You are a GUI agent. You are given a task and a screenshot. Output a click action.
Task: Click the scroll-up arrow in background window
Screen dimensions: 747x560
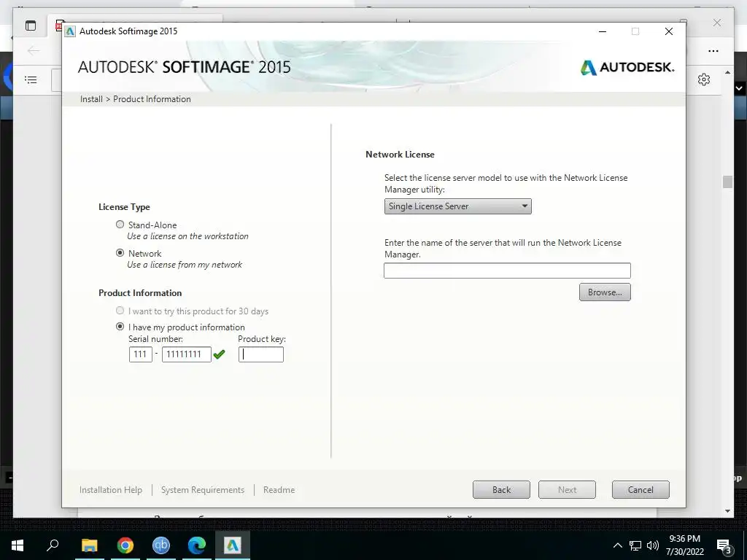(727, 72)
